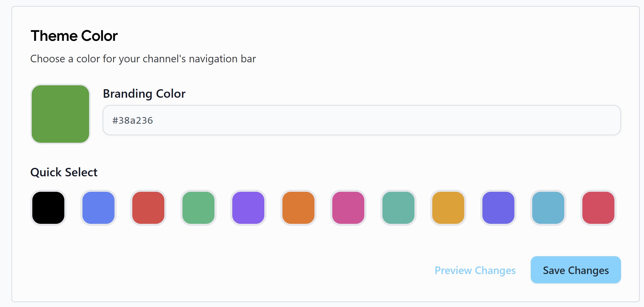This screenshot has height=307, width=644.
Task: Choose the brick red swatch beside cornflower blue
Action: (x=148, y=208)
